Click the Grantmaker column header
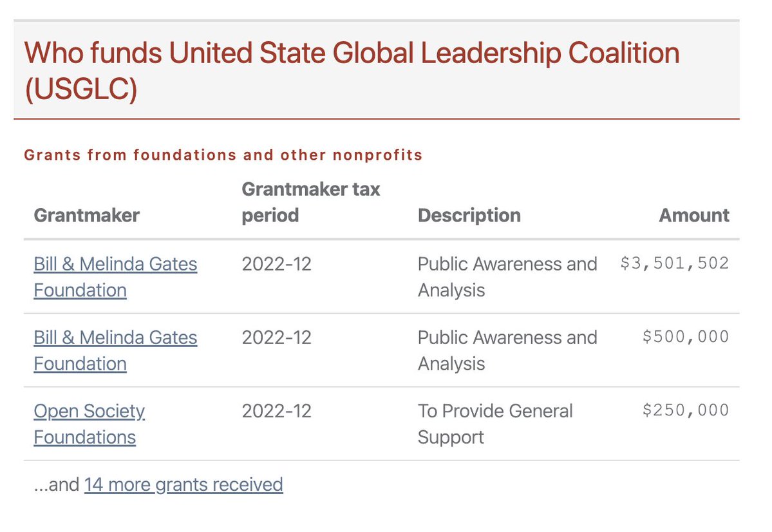The width and height of the screenshot is (772, 532). pyautogui.click(x=86, y=215)
